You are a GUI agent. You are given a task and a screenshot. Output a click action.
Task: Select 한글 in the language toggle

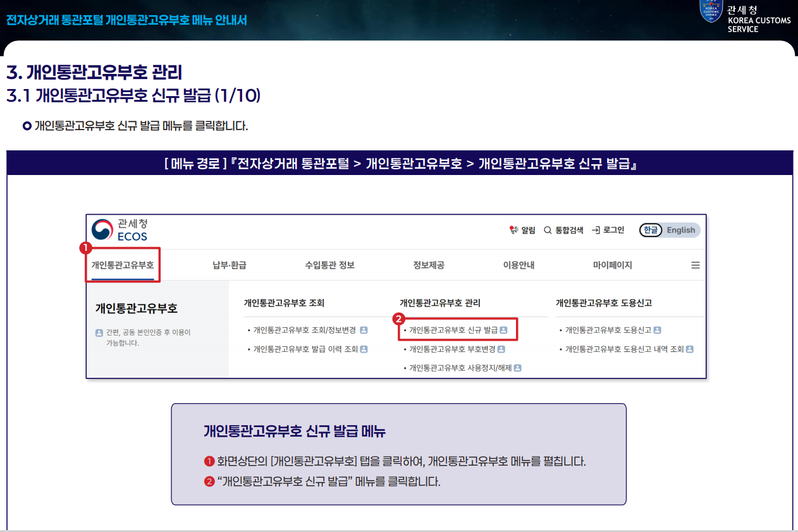pos(651,230)
